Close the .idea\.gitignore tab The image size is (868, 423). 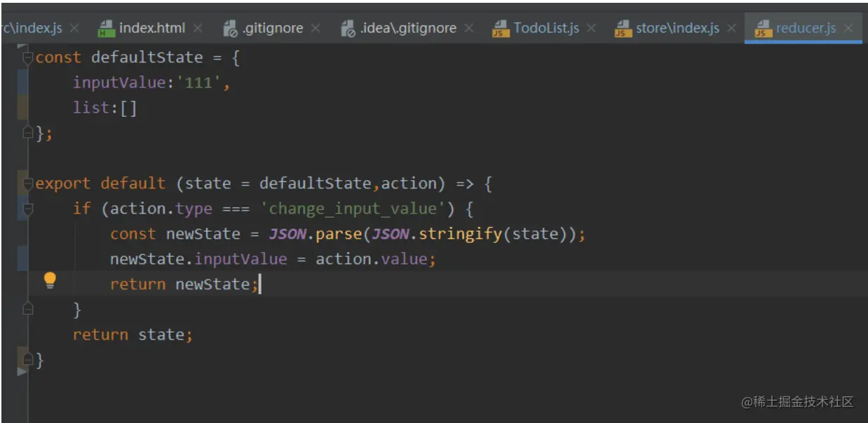(468, 29)
